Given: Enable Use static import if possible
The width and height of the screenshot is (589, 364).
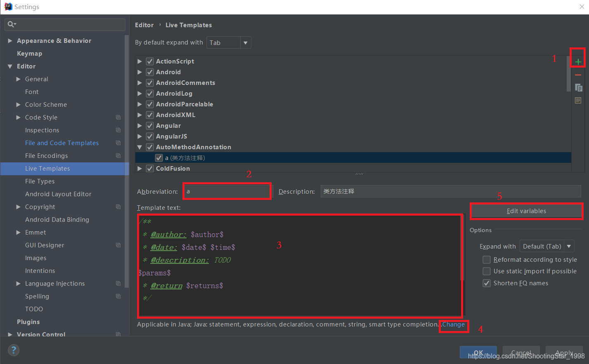Looking at the screenshot, I should pyautogui.click(x=487, y=271).
